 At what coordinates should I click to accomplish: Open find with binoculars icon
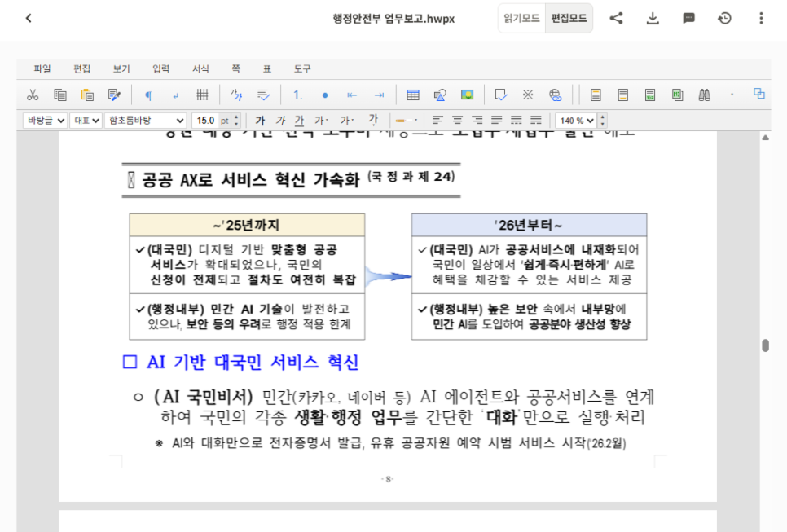(x=704, y=95)
